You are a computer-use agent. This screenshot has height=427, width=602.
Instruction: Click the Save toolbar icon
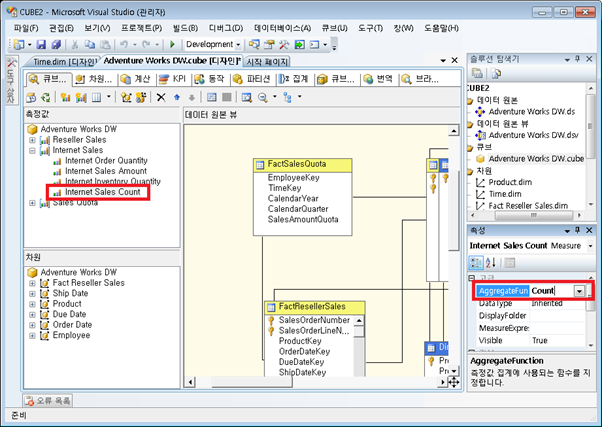(x=41, y=45)
